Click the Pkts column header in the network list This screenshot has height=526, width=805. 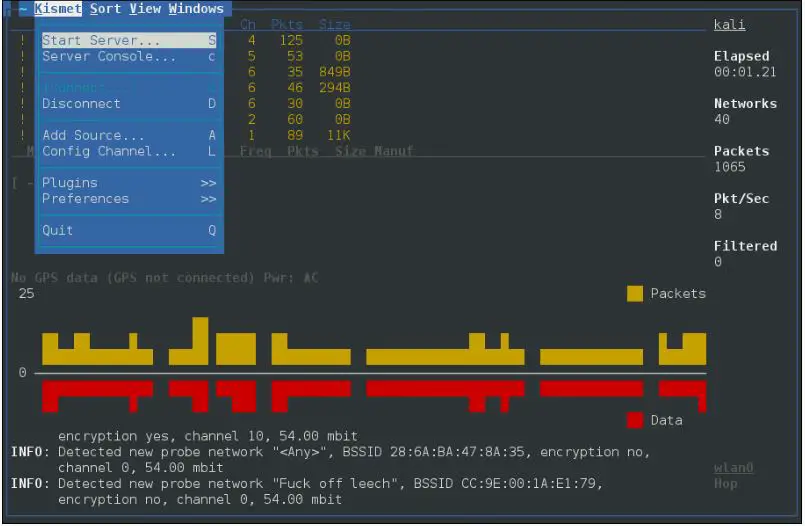[288, 24]
